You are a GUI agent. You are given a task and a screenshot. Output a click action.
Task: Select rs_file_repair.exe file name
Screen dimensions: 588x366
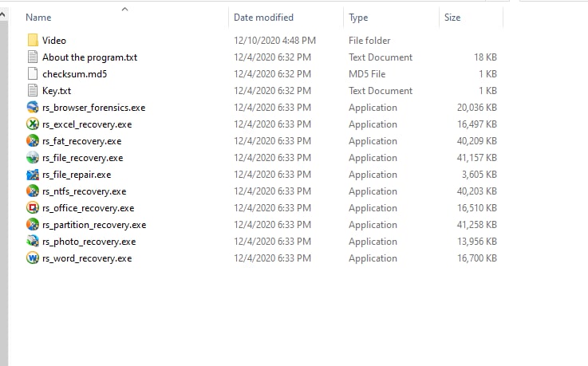point(77,175)
